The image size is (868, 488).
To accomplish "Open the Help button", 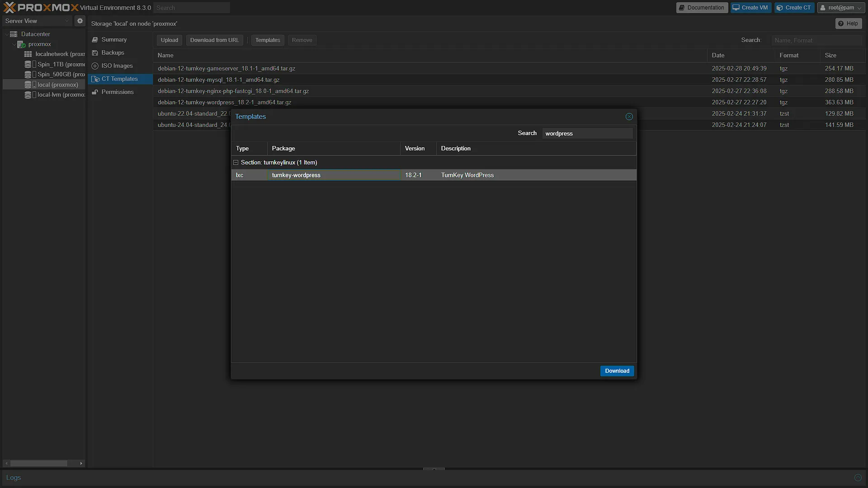I will 848,23.
